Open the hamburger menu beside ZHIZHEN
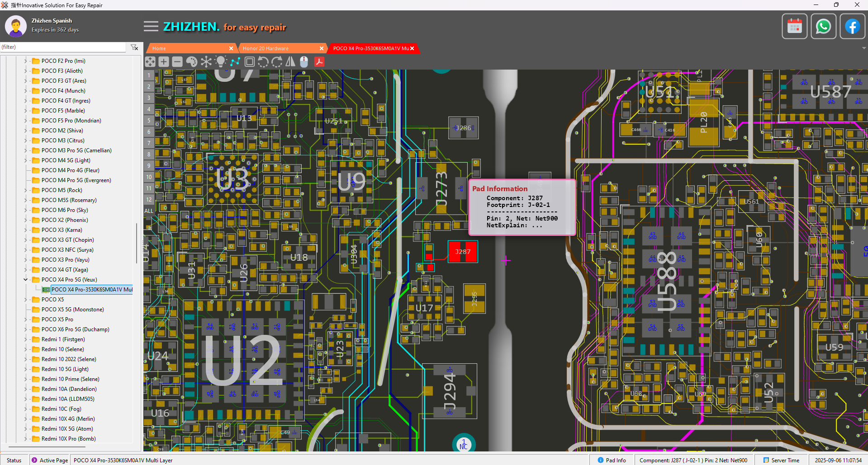This screenshot has height=465, width=868. click(x=151, y=27)
